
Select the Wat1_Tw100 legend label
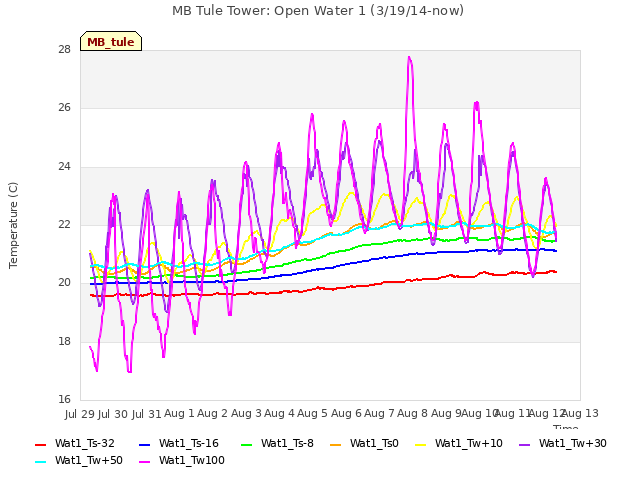point(192,460)
